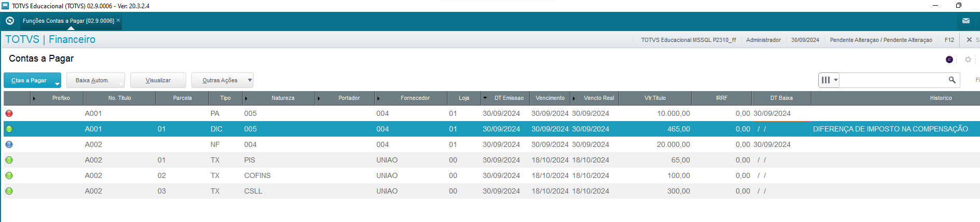980x222 pixels.
Task: Select the DIFERENÇA DE IMPOSTO NA COMPENSAÇÃO cell
Action: 890,129
